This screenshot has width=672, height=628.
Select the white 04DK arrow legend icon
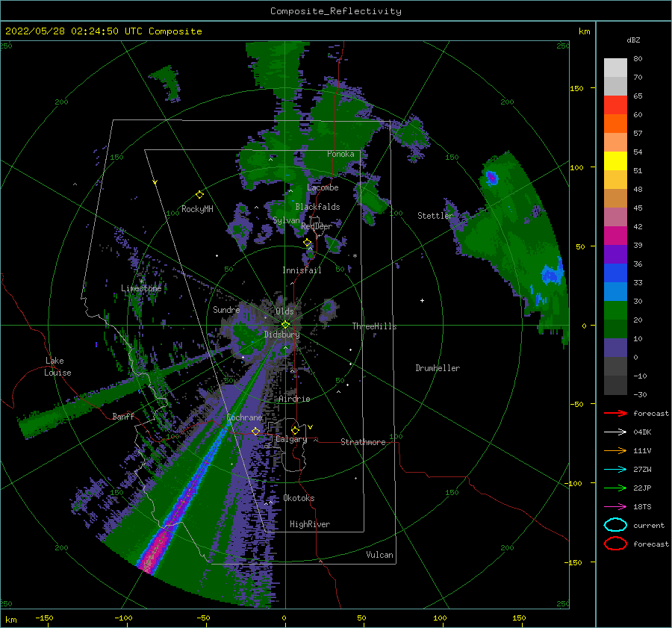click(x=615, y=432)
